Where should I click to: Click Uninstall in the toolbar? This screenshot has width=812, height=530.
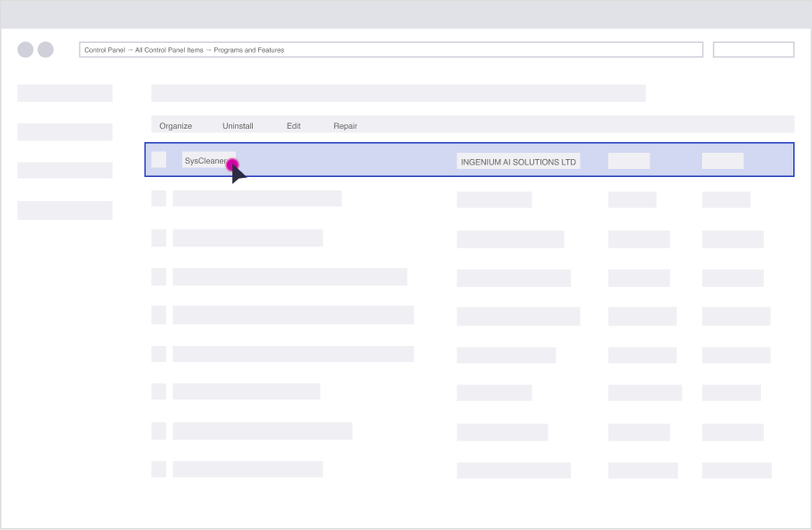pyautogui.click(x=238, y=126)
